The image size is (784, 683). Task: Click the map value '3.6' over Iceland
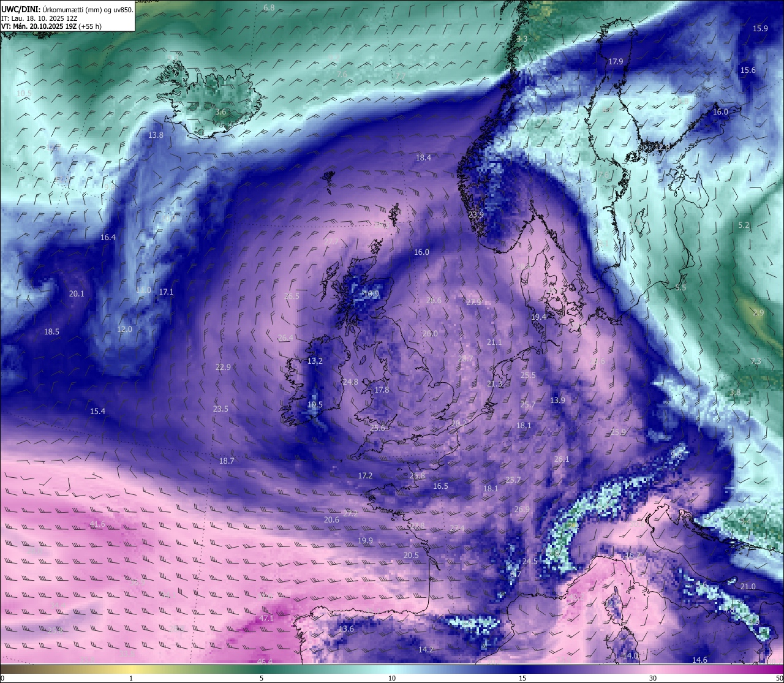221,112
